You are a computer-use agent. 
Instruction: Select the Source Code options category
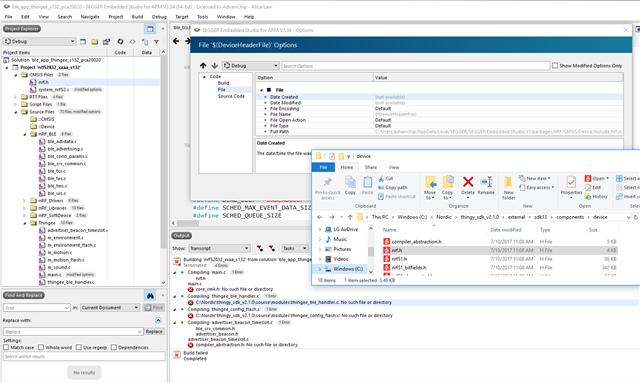point(231,96)
